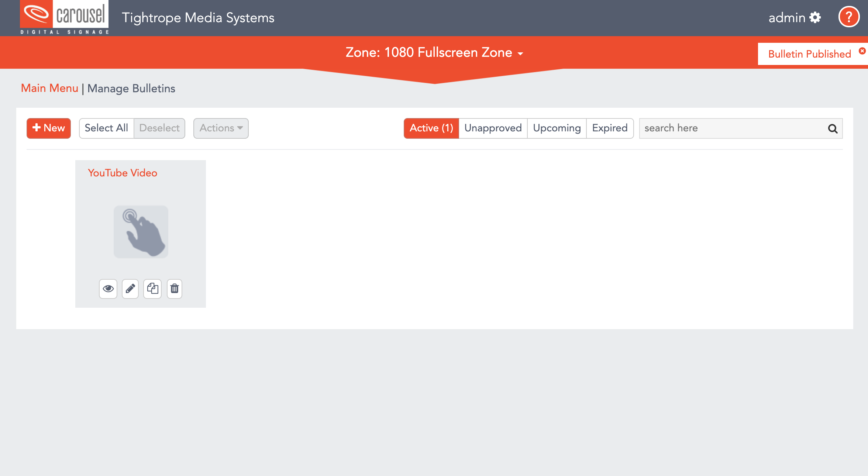Click the admin user name
Image resolution: width=868 pixels, height=476 pixels.
click(787, 17)
